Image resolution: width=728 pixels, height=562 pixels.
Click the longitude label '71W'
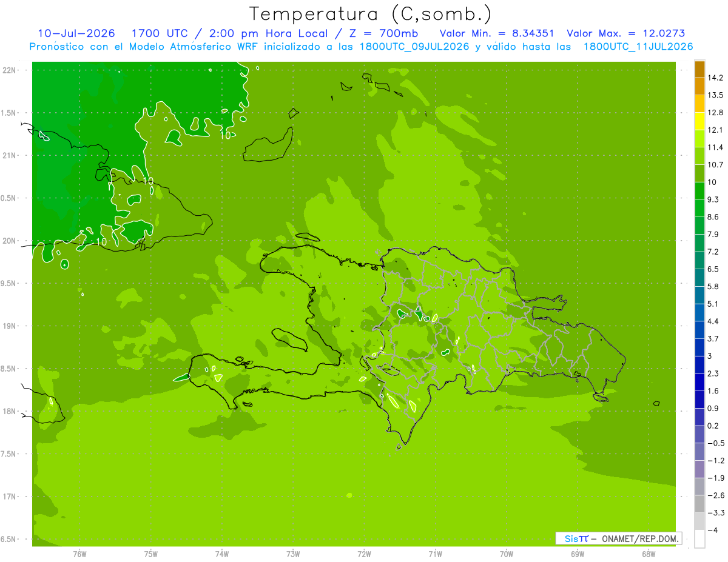435,554
